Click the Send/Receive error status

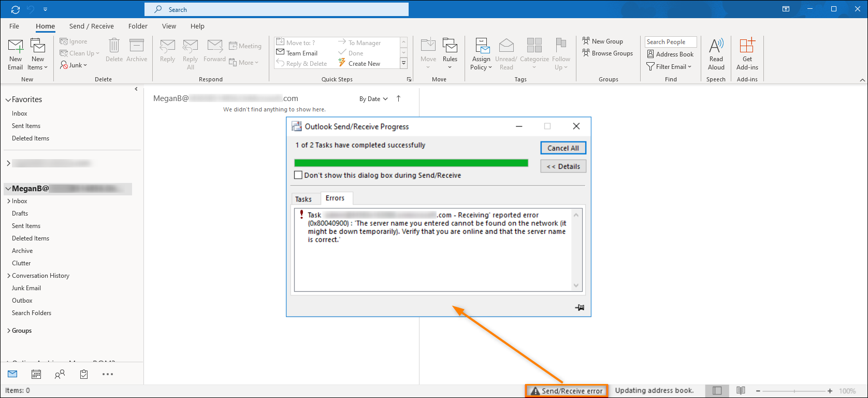[567, 391]
